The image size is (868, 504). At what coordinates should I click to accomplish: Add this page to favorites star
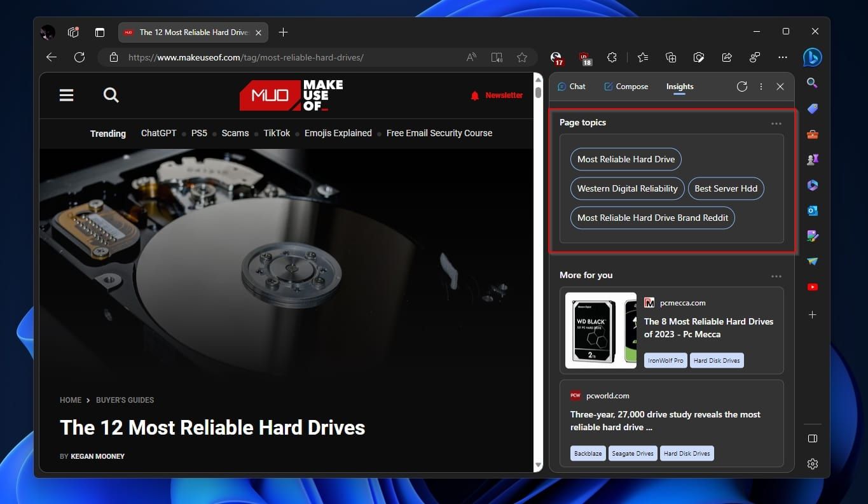coord(522,57)
